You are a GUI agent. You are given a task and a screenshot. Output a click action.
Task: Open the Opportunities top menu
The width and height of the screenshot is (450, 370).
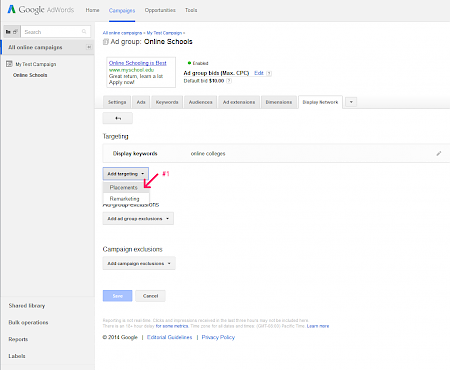coord(160,10)
